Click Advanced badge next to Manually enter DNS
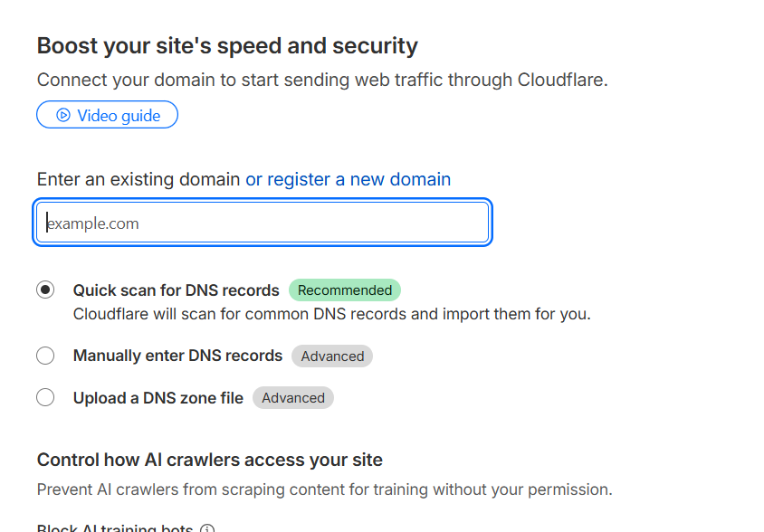Screen dimensions: 764x532 pyautogui.click(x=332, y=356)
